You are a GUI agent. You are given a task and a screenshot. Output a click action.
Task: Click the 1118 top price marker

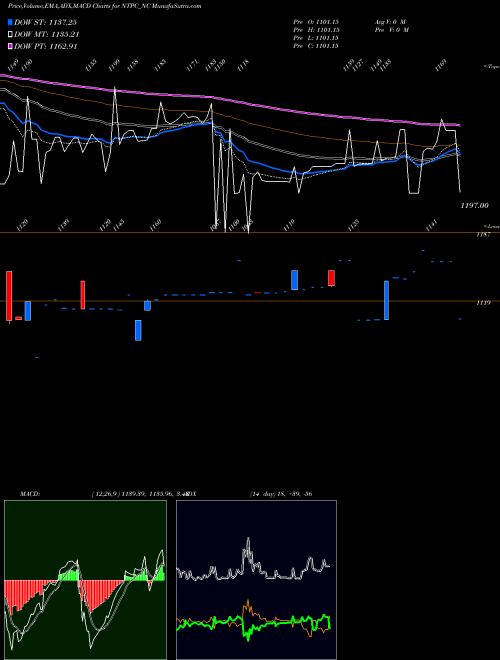243,66
